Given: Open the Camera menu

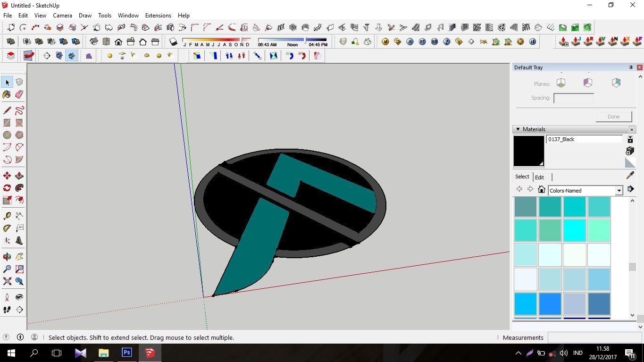Looking at the screenshot, I should point(62,16).
